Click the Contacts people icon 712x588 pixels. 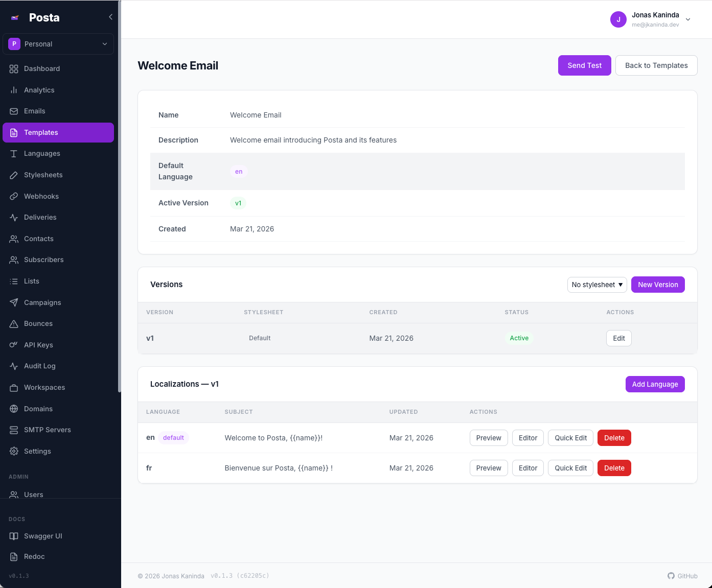14,239
